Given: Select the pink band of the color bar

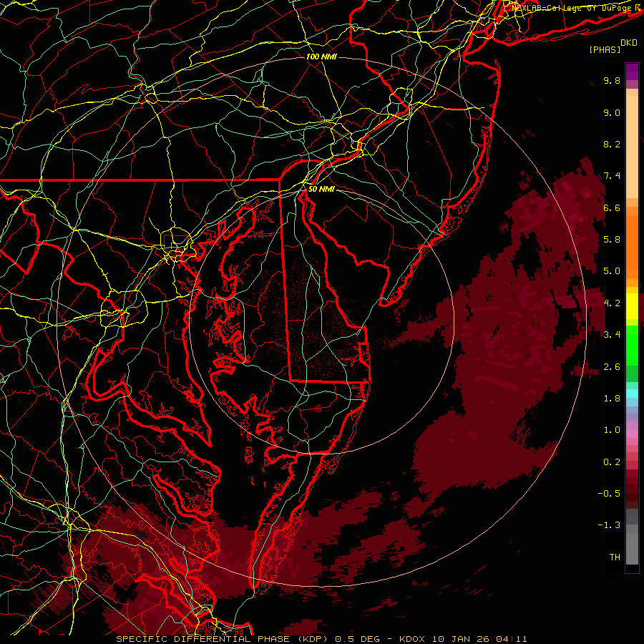Looking at the screenshot, I should click(632, 434).
